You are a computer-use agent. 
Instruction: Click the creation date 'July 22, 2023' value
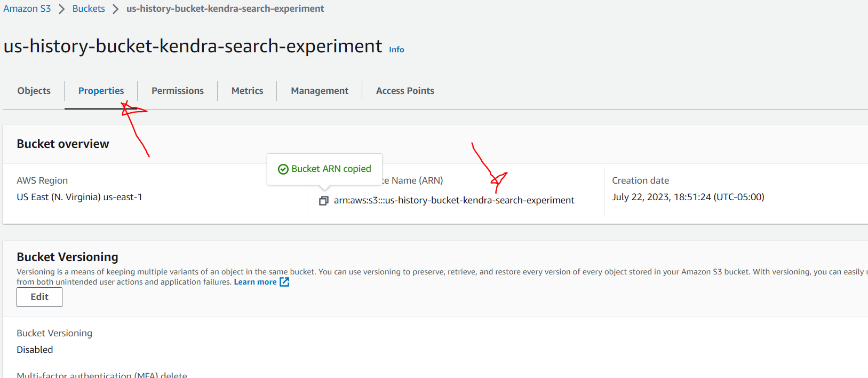[x=688, y=197]
